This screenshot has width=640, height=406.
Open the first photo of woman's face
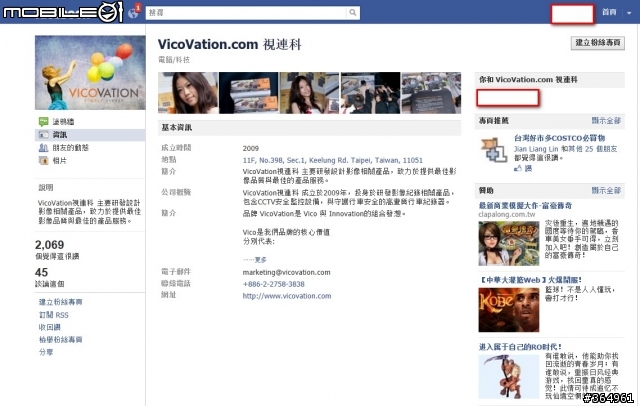tap(188, 93)
